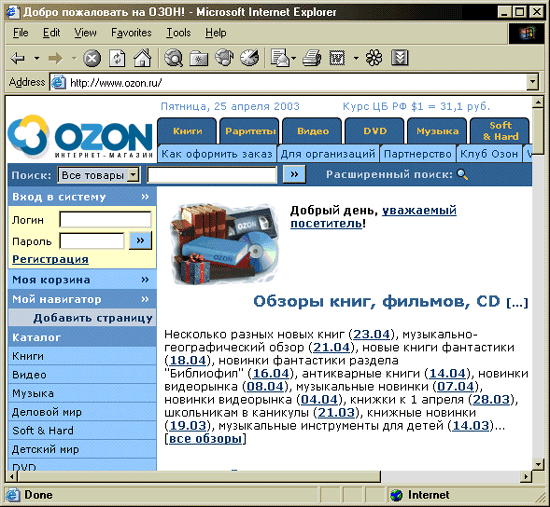The image size is (550, 507).
Task: Open the DVD tab
Action: click(375, 131)
